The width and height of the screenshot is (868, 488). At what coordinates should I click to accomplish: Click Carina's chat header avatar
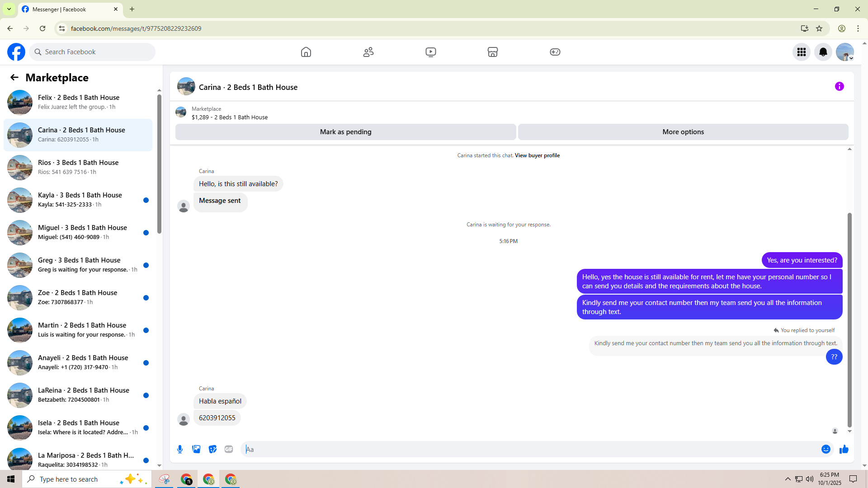coord(186,86)
